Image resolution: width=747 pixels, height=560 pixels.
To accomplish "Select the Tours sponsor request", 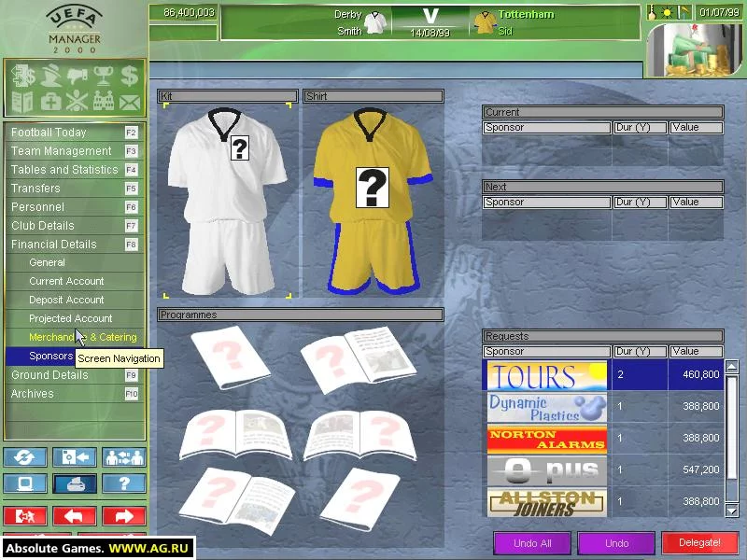I will pos(603,375).
